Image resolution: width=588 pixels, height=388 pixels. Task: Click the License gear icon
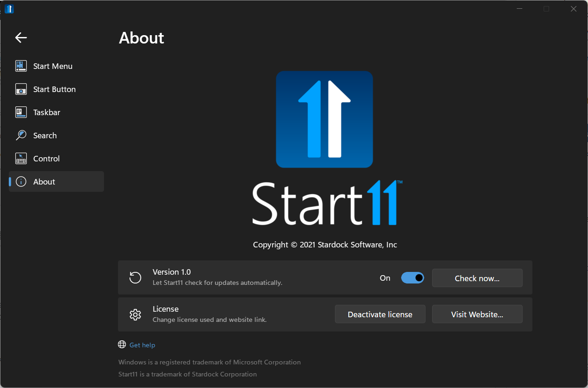point(135,314)
